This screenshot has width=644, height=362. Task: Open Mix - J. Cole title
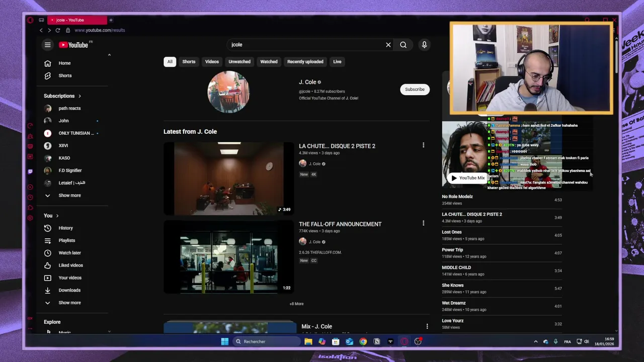316,326
